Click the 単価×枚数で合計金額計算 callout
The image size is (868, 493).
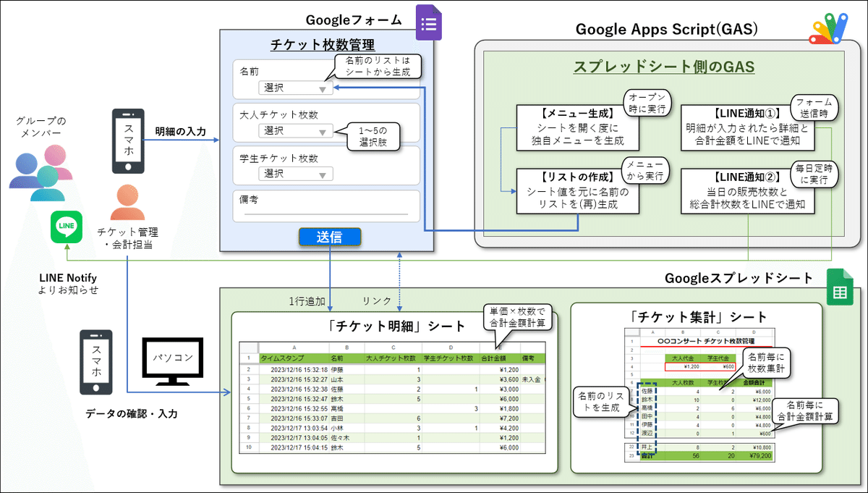pyautogui.click(x=519, y=316)
